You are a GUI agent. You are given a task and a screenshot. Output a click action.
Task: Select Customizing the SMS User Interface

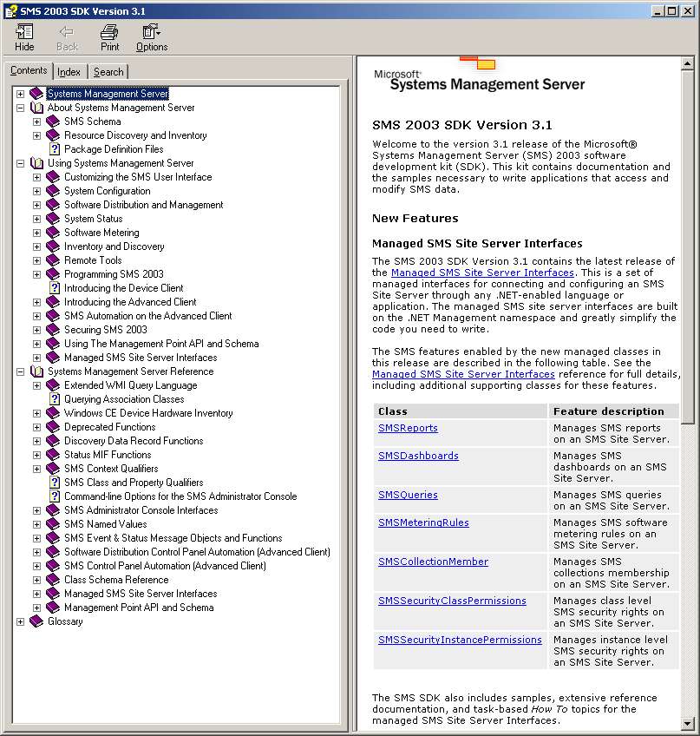pos(138,177)
